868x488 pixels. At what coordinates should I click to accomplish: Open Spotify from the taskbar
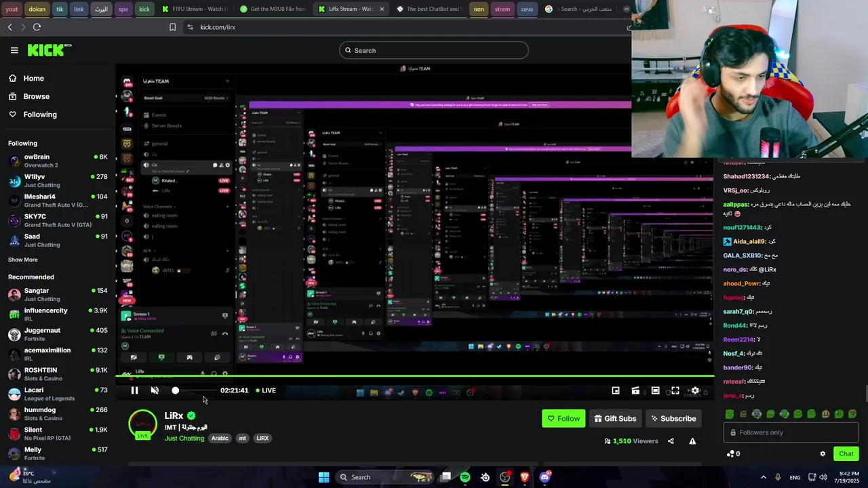point(465,477)
